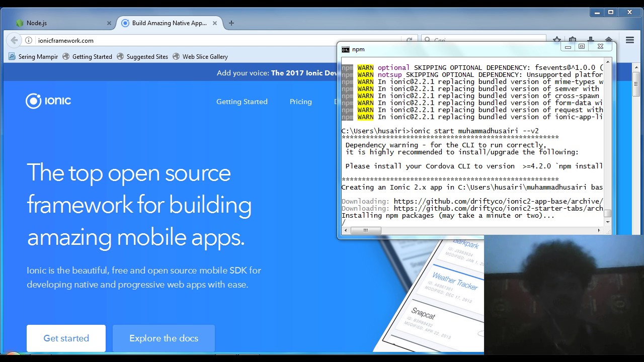644x362 pixels.
Task: Click the Firefox home icon
Action: tap(609, 40)
